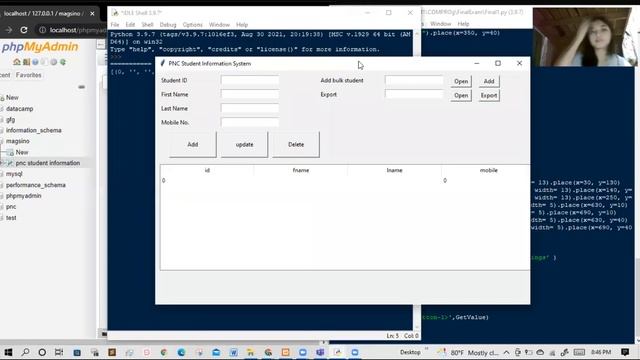Open Cortana circle on taskbar
640x360 pixels.
click(x=42, y=352)
